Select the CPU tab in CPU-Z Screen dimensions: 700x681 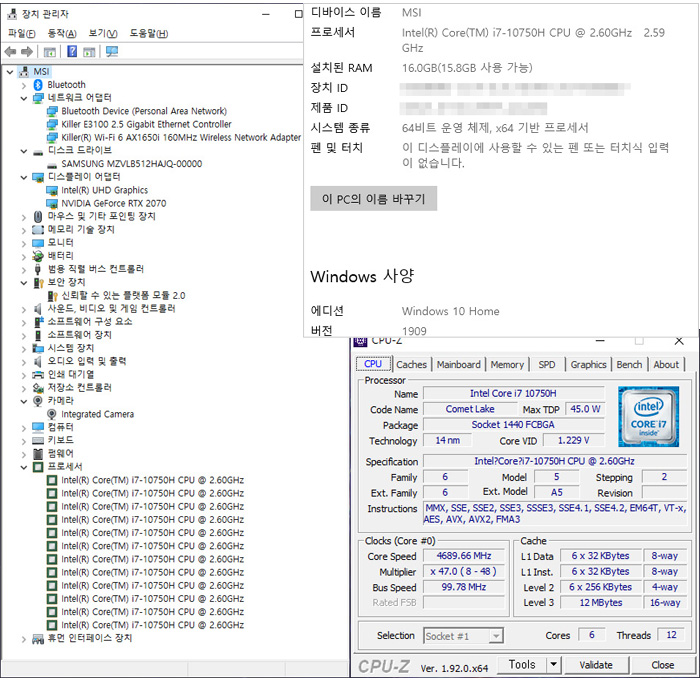tap(373, 364)
